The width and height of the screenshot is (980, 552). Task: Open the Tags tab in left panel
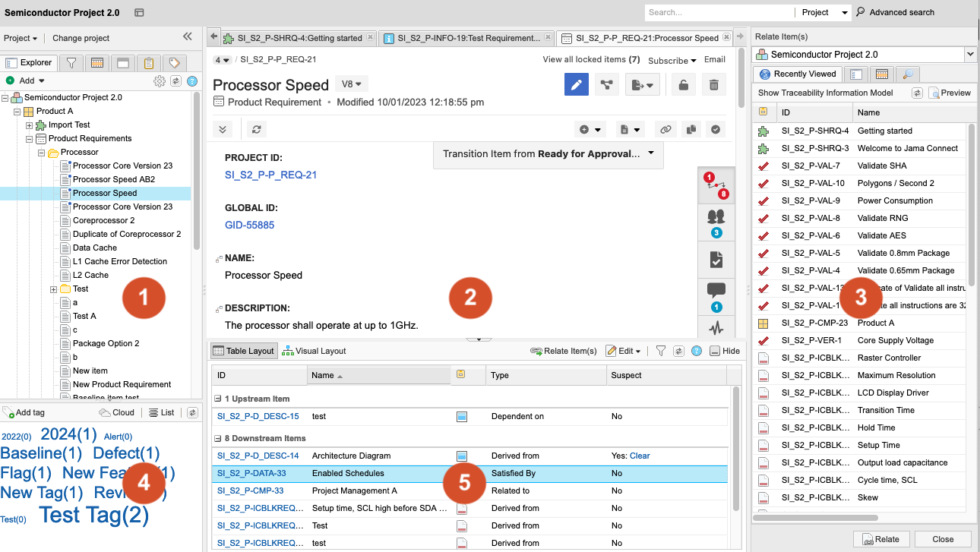click(x=174, y=63)
